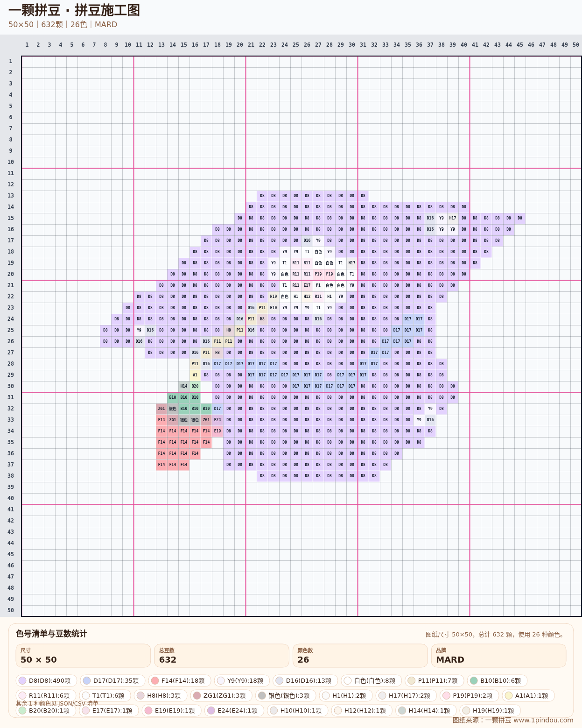
Task: Click the B20 light green legend chip
Action: tap(46, 711)
